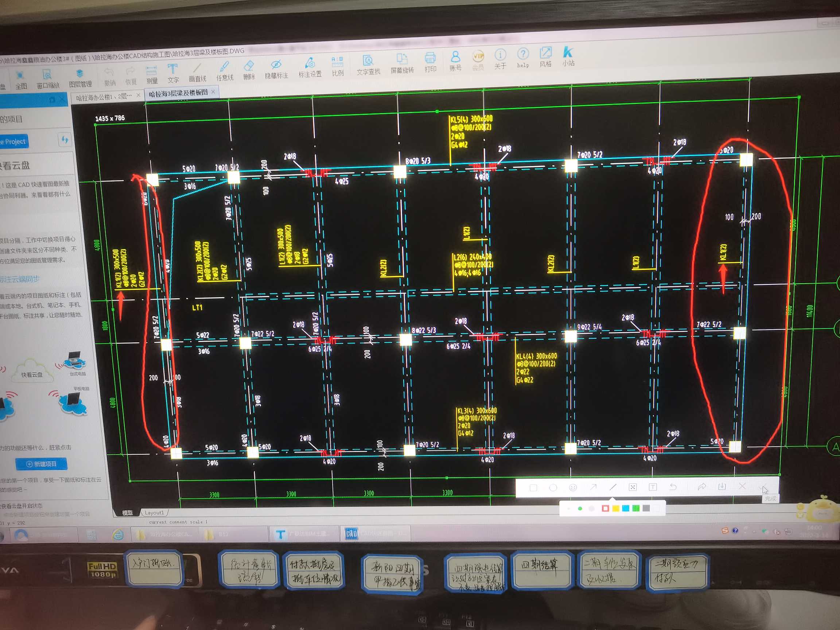Click the 打印 print icon
Viewport: 840px width, 630px height.
(x=430, y=62)
